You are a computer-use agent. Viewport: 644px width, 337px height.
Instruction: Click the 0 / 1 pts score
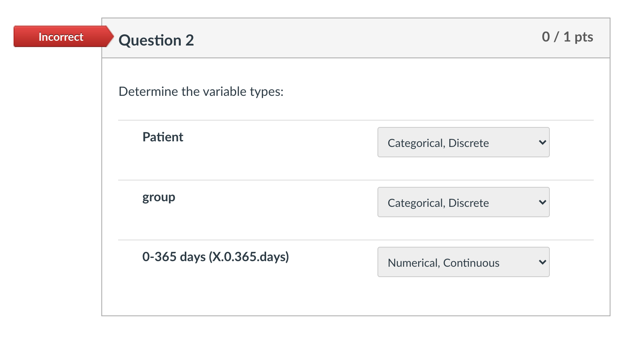pos(567,37)
